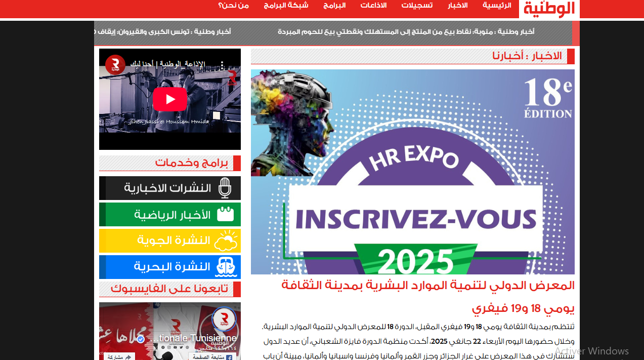Image resolution: width=644 pixels, height=360 pixels.
Task: Click the Facebook متابعة الصفحة follow page button
Action: pos(212,357)
